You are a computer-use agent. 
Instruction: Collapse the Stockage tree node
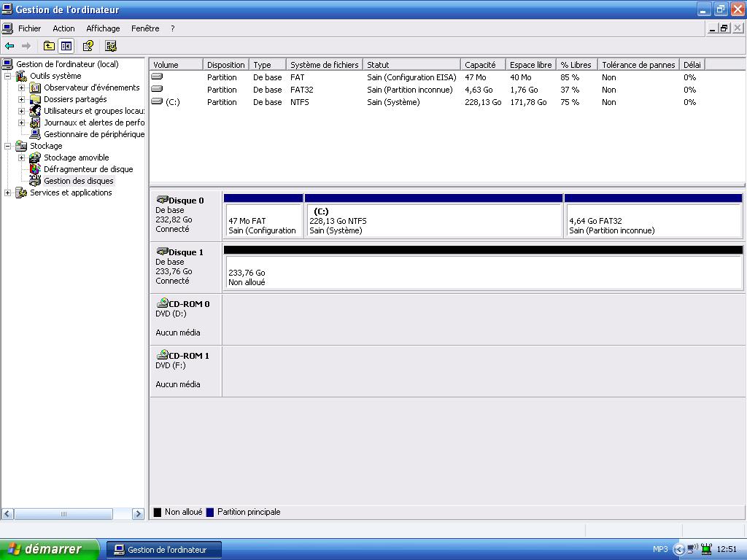coord(7,146)
